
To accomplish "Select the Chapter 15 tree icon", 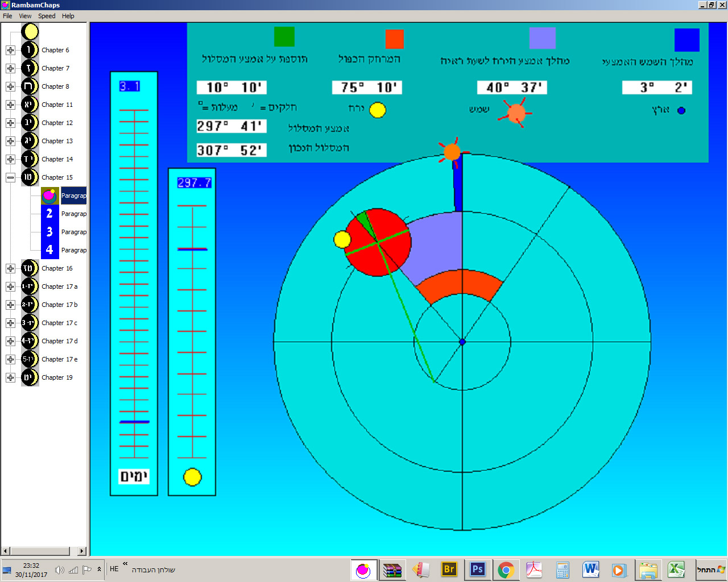I will 30,177.
